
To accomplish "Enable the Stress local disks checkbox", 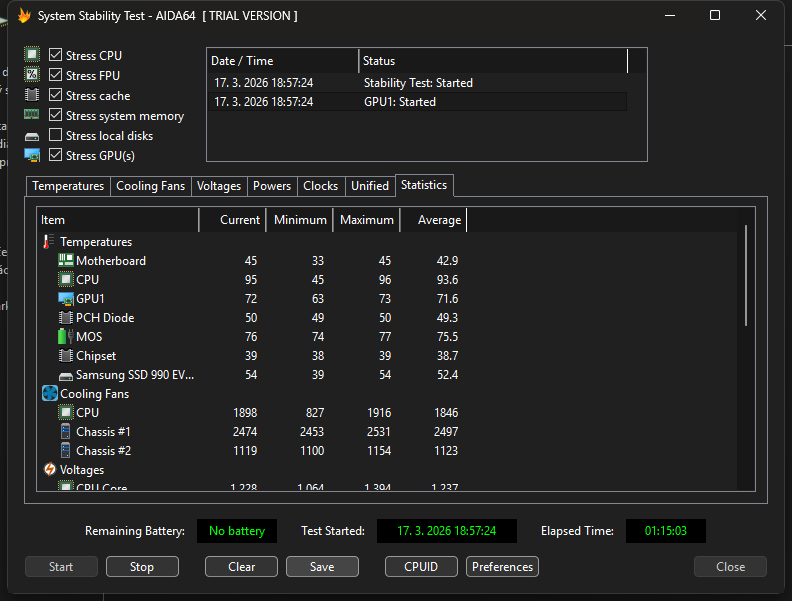I will point(55,135).
